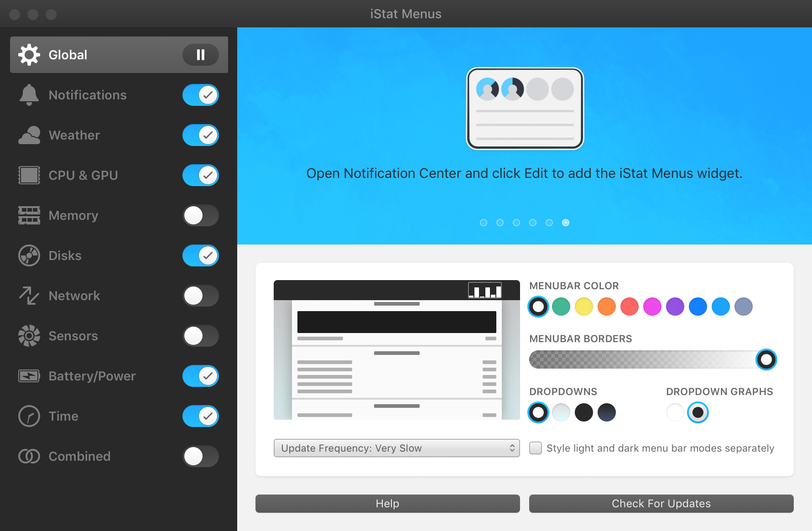
Task: Go to the first slide page dot
Action: click(x=484, y=223)
